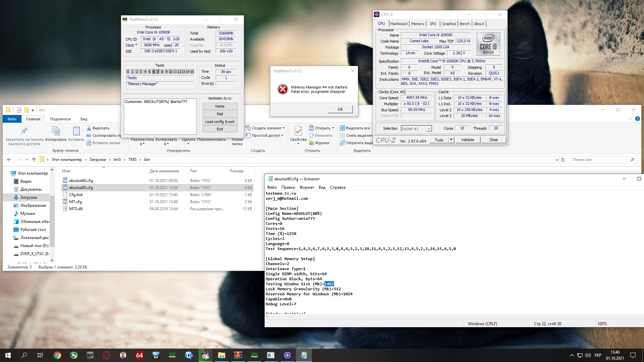Image resolution: width=644 pixels, height=362 pixels.
Task: Click the Load config & exit button
Action: click(220, 122)
